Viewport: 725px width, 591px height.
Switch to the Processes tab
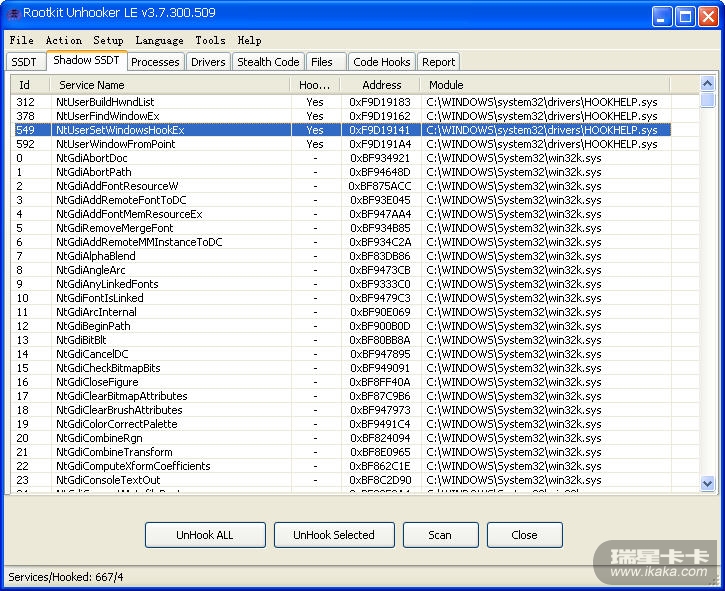coord(155,62)
